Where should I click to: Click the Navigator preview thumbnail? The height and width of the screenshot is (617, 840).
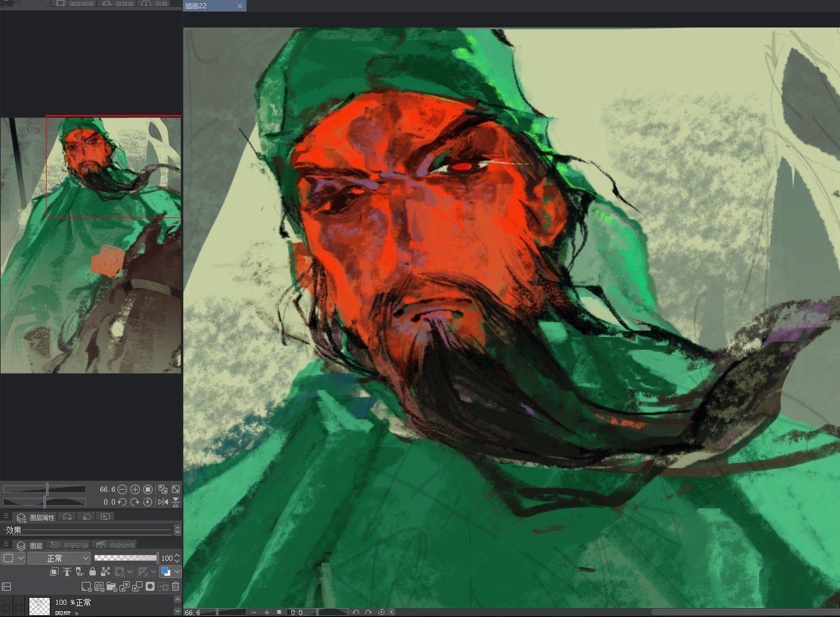[91, 245]
